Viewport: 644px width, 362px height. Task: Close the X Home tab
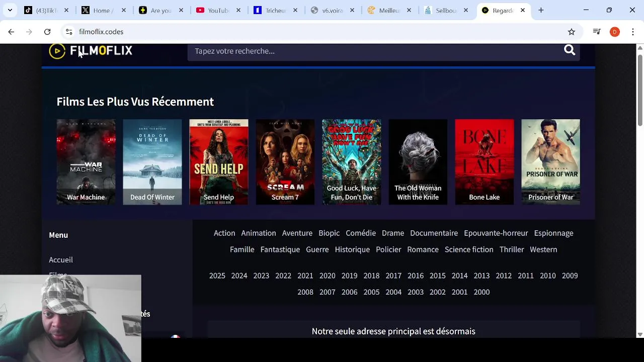(x=124, y=10)
